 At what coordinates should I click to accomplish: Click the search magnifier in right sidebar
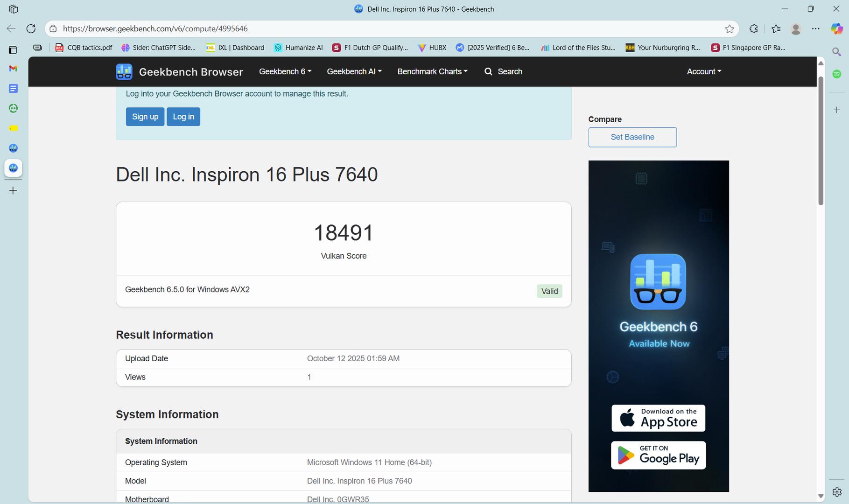point(837,52)
